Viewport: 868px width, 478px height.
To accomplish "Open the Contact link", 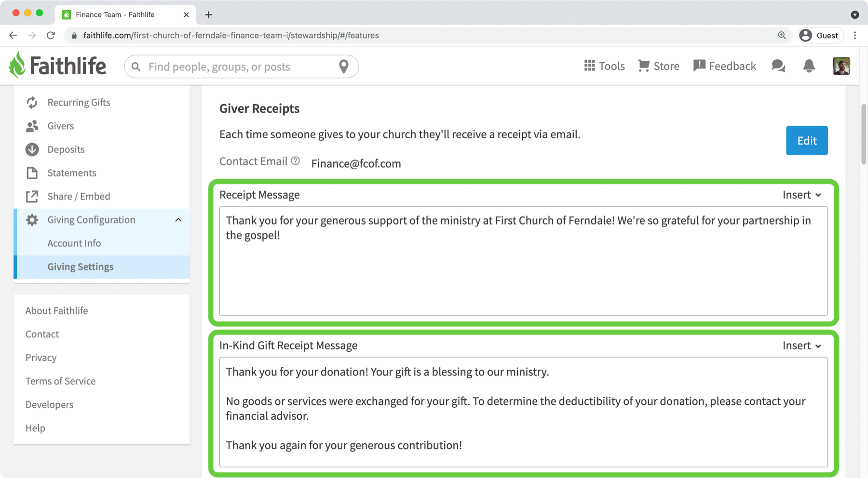I will point(42,334).
